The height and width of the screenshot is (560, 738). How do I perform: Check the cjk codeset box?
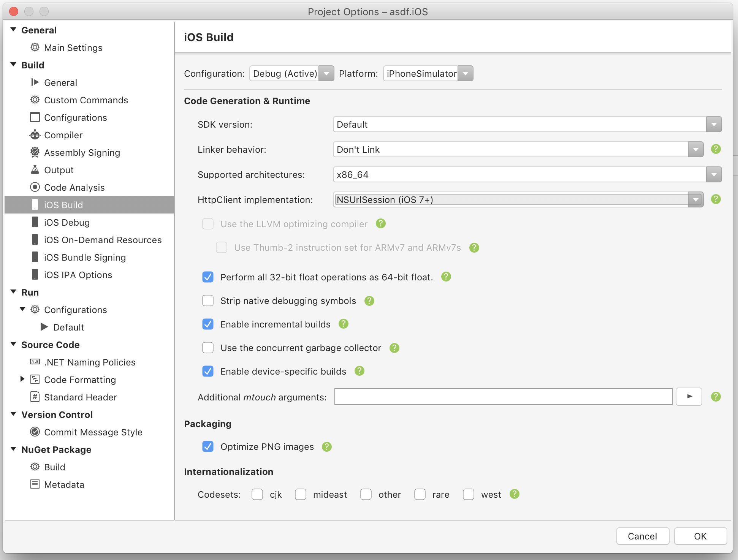click(x=257, y=494)
